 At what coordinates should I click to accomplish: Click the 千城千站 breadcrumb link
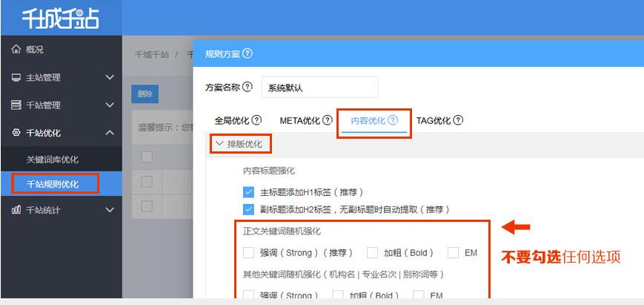coord(152,54)
